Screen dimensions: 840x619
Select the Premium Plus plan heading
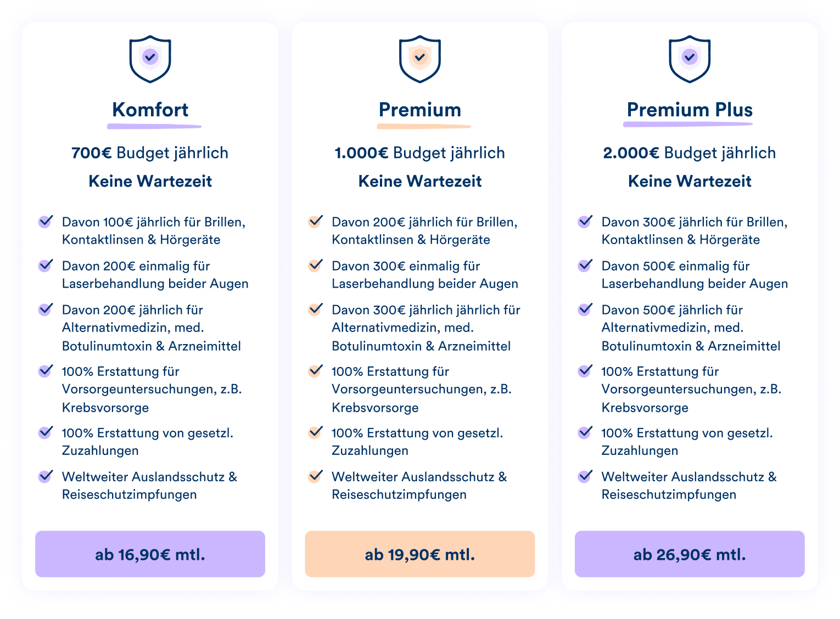pyautogui.click(x=690, y=110)
